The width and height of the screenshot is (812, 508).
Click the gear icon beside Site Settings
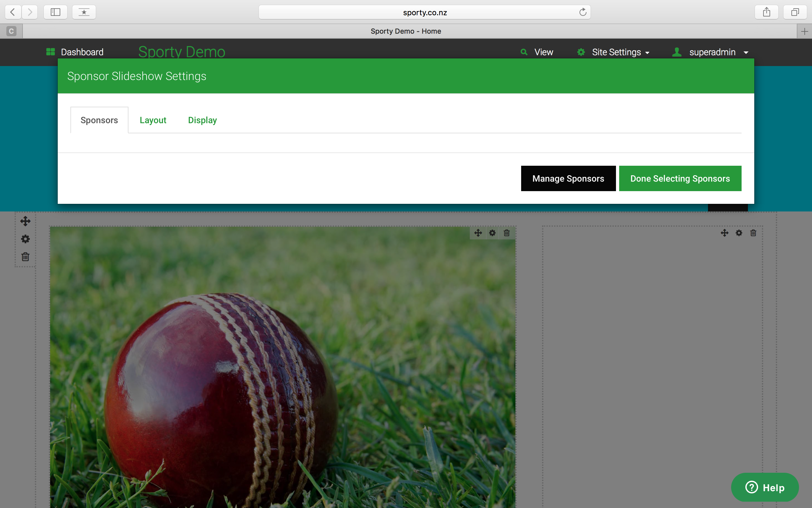[581, 52]
